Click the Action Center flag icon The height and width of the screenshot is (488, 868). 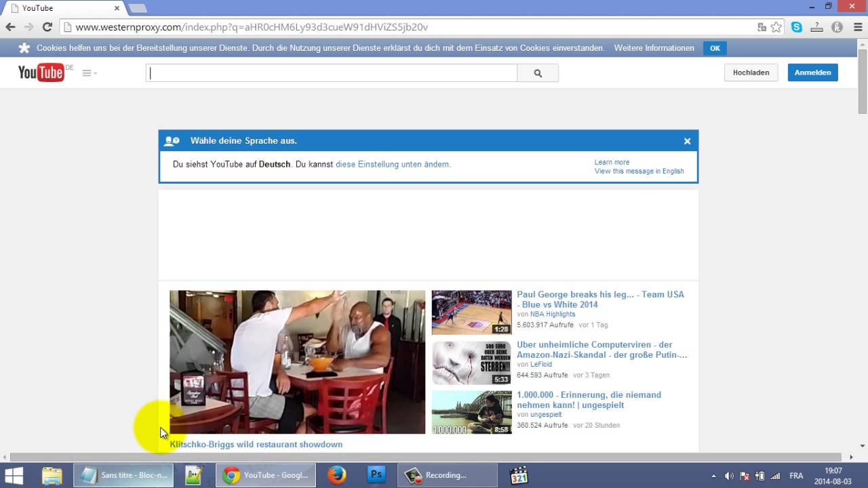[745, 476]
